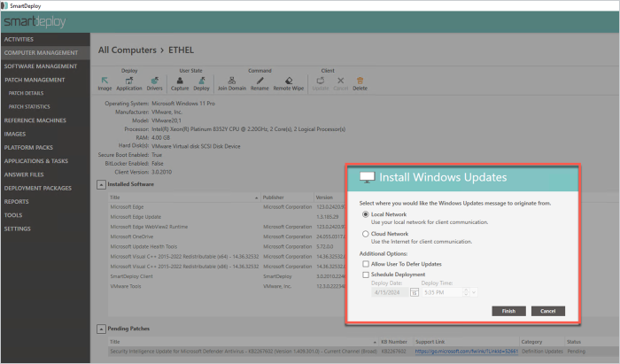Open the Deploy Time dropdown arrow
The image size is (620, 364).
point(474,292)
